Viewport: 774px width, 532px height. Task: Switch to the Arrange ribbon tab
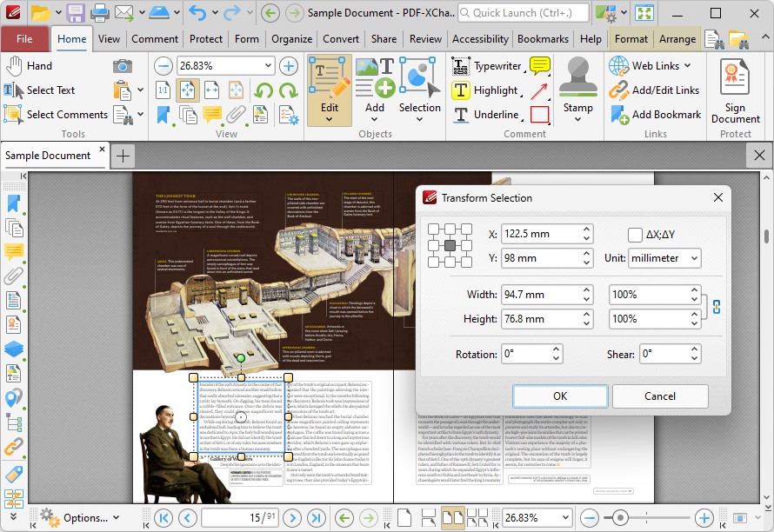coord(677,39)
